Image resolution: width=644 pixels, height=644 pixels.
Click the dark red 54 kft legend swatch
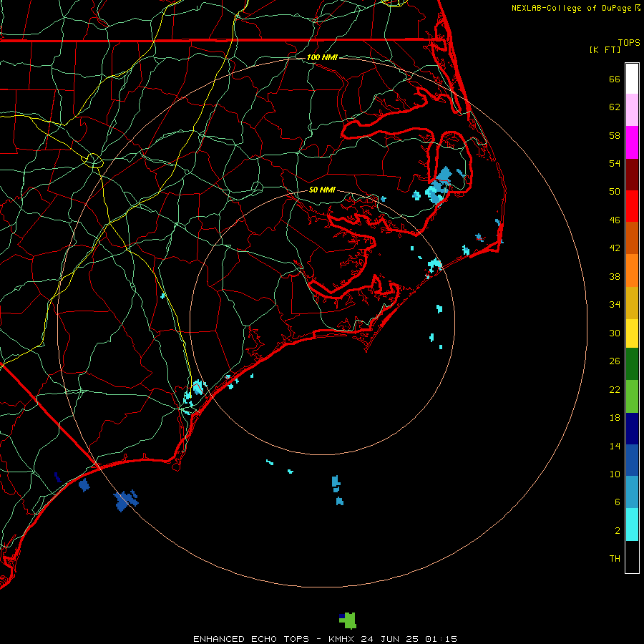click(632, 175)
